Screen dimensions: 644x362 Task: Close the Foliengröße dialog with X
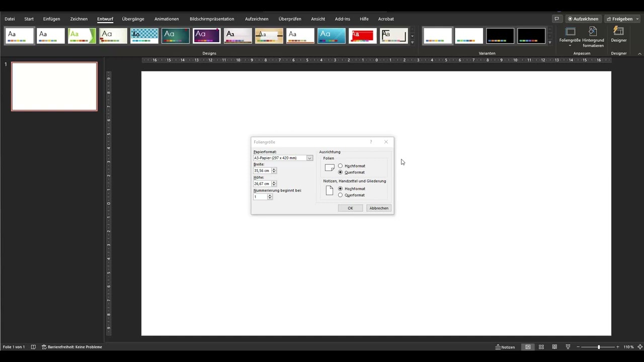point(386,142)
